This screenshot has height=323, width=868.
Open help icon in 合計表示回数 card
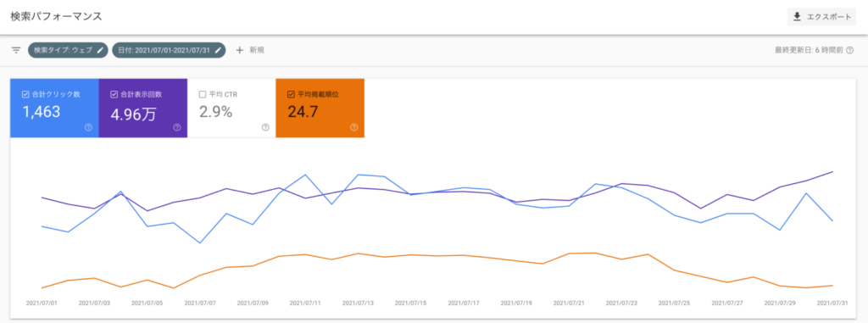[x=176, y=127]
